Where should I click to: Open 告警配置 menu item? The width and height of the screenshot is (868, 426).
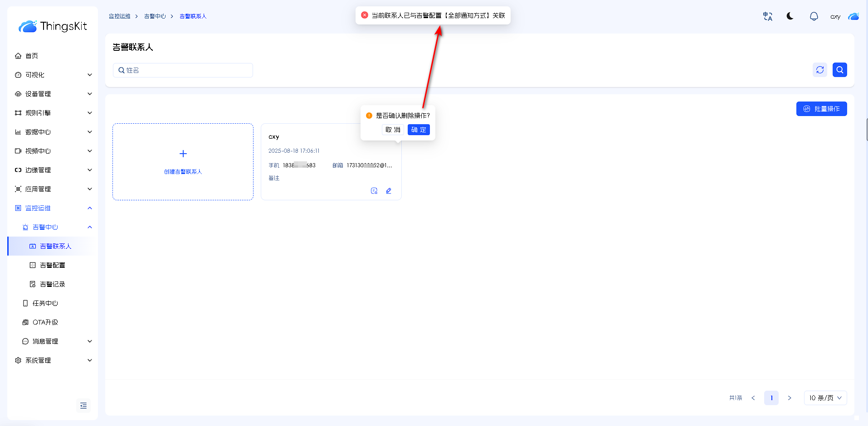point(52,265)
